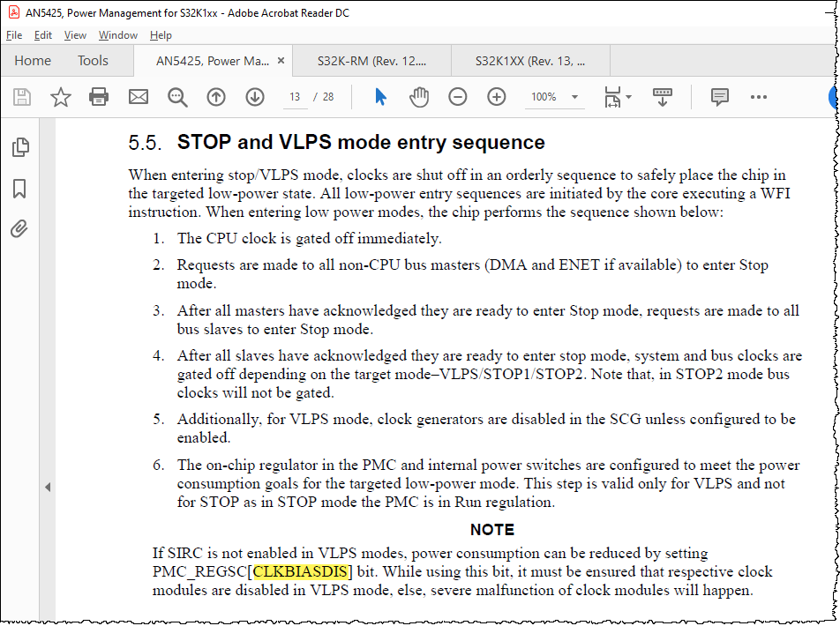The height and width of the screenshot is (626, 840).
Task: Click the NOTE heading text
Action: tap(491, 530)
